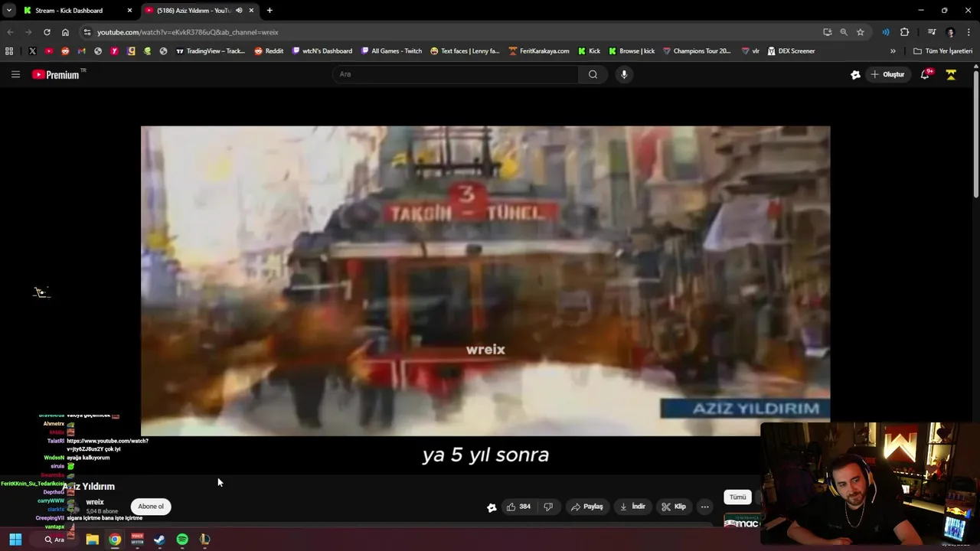Open the zoom magnifier in address bar
The width and height of the screenshot is (980, 551).
click(844, 32)
